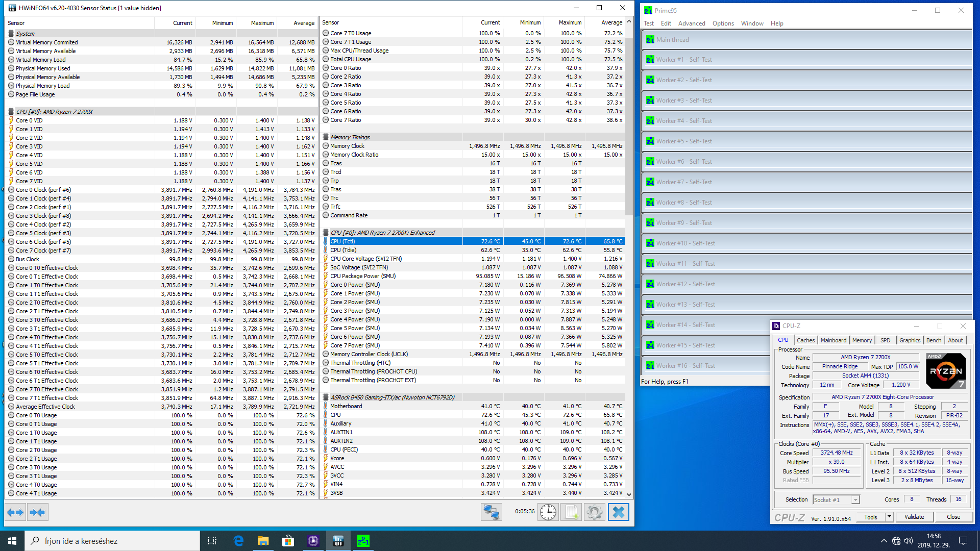The width and height of the screenshot is (980, 551).
Task: Open the Test menu in Prime95
Action: pyautogui.click(x=649, y=23)
